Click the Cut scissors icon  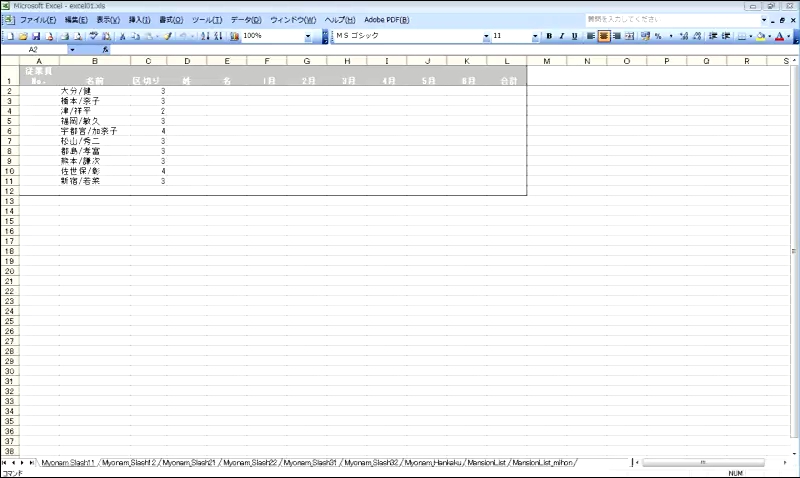(x=122, y=36)
